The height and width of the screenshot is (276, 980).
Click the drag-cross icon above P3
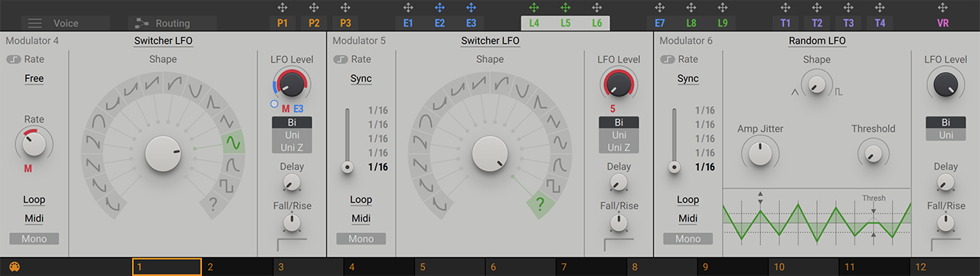pyautogui.click(x=345, y=8)
